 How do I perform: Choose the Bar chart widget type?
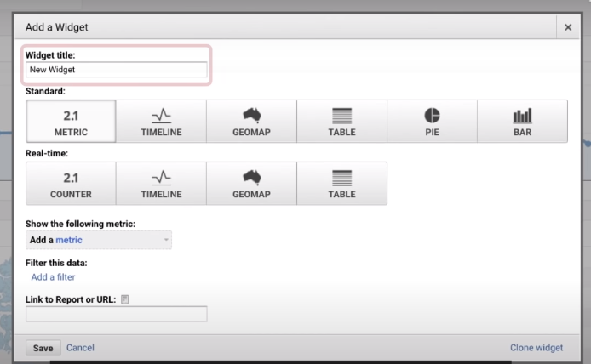tap(522, 122)
